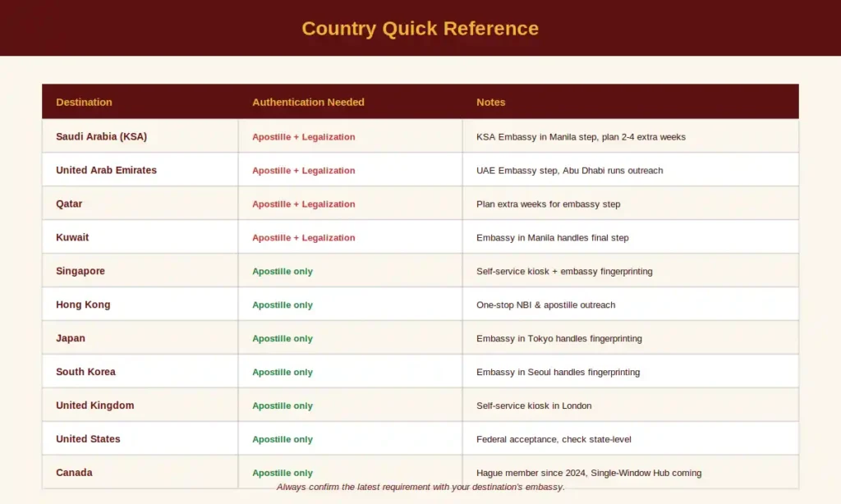
Task: Select note 'Hague member since 2024, Single-Window Hub coming'
Action: point(589,473)
